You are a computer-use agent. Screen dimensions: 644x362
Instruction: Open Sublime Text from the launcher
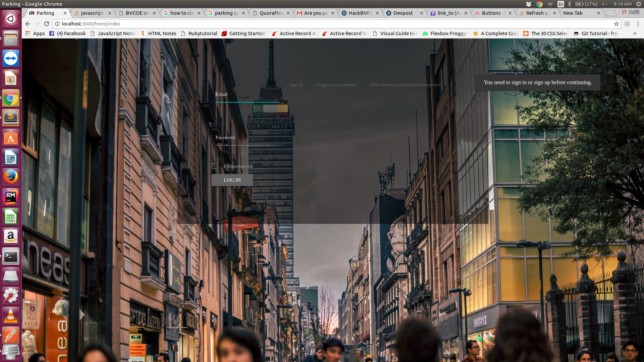click(11, 117)
